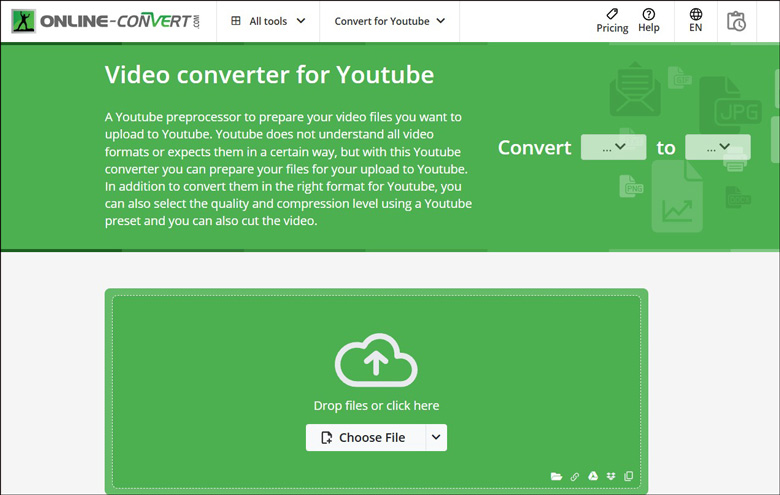Image resolution: width=780 pixels, height=495 pixels.
Task: Click 'Drop files or click here' text
Action: [376, 405]
